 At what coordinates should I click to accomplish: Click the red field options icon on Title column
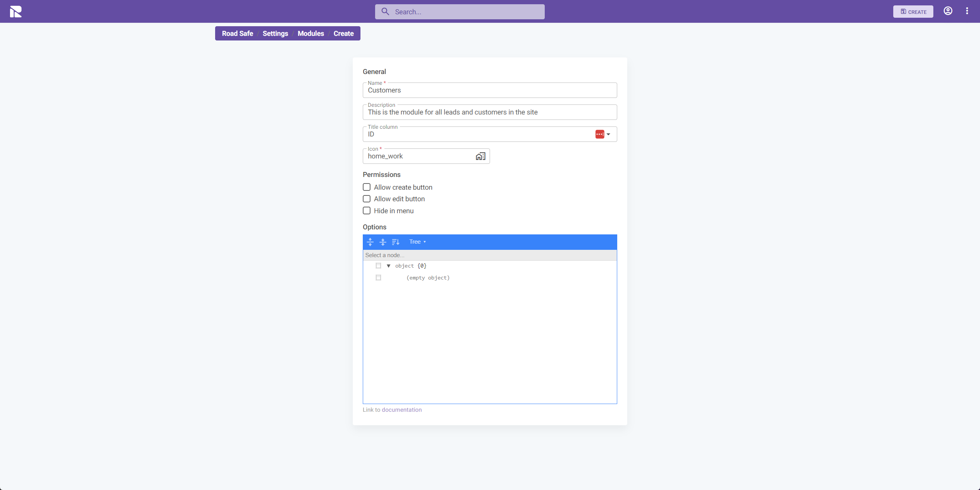600,134
